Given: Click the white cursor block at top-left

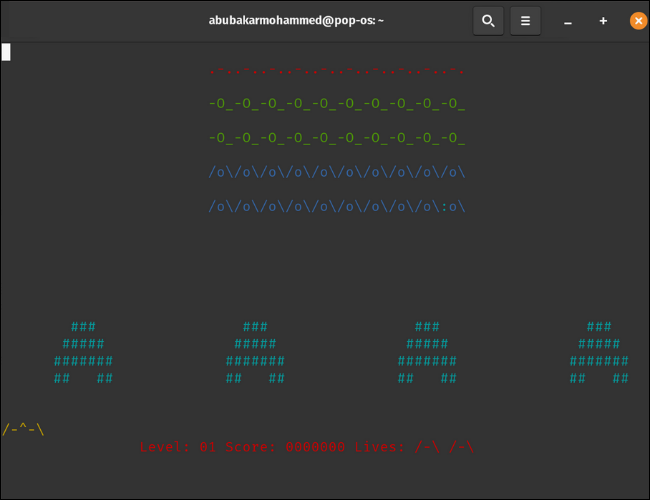Looking at the screenshot, I should click(6, 52).
